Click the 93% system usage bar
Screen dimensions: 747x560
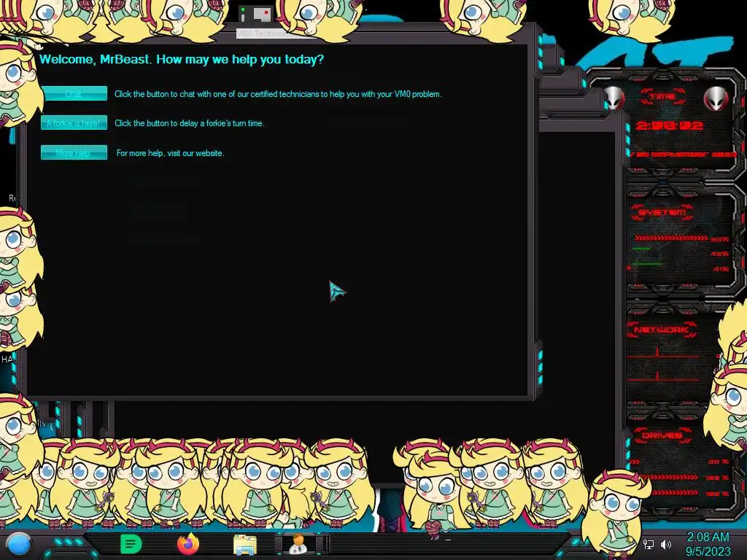671,238
